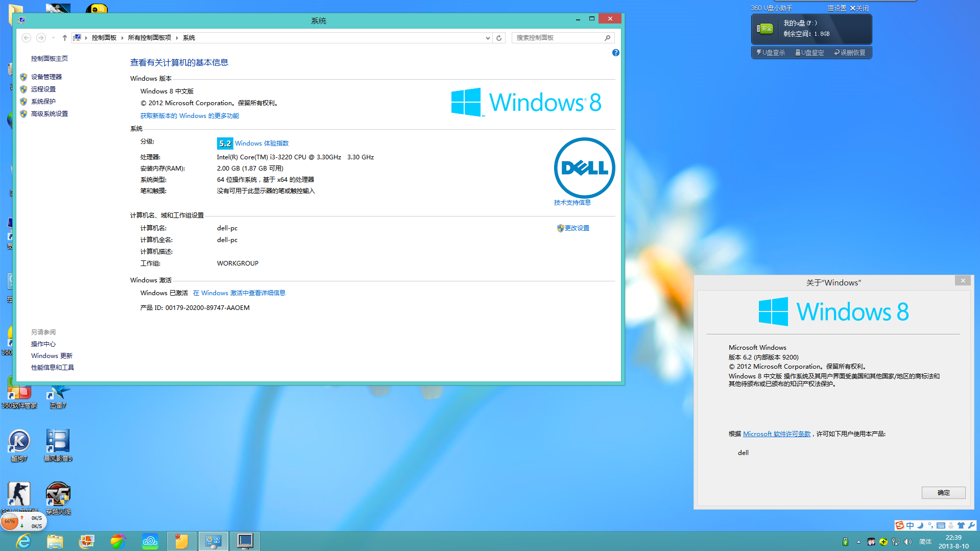Select 控制面板 breadcrumb in address bar

(x=104, y=37)
